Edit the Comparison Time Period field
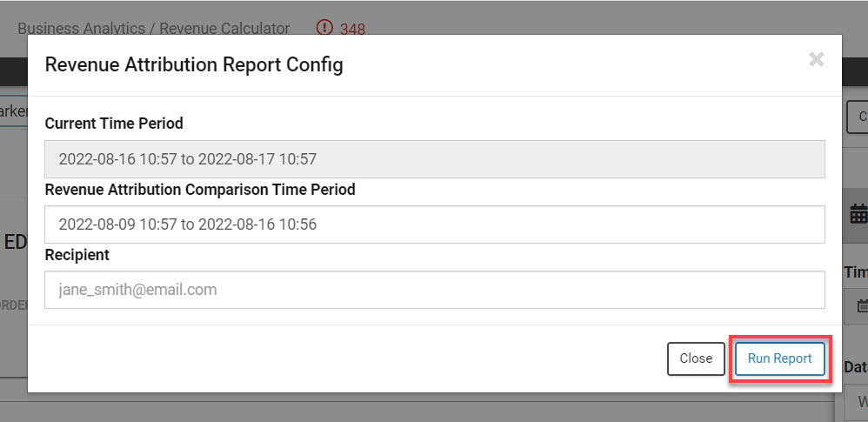868x422 pixels. point(434,224)
